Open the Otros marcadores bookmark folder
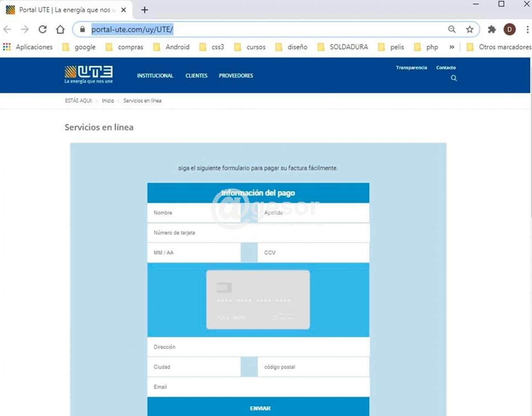 point(499,47)
